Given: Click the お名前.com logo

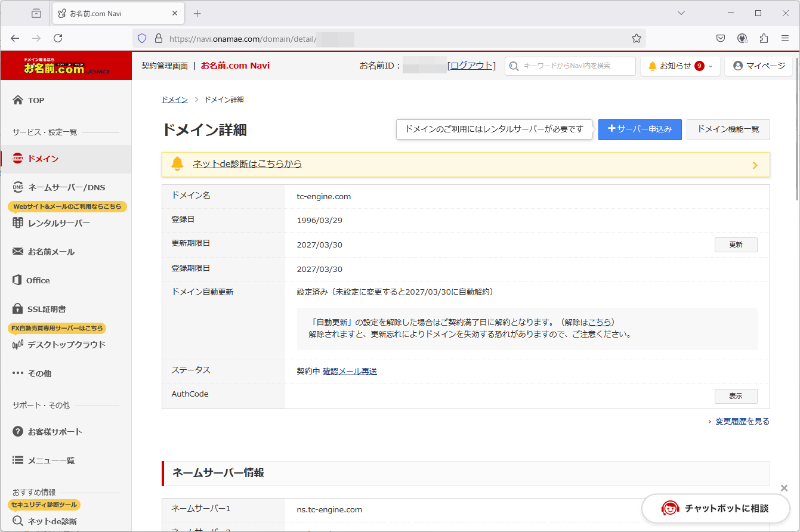Looking at the screenshot, I should [x=66, y=66].
